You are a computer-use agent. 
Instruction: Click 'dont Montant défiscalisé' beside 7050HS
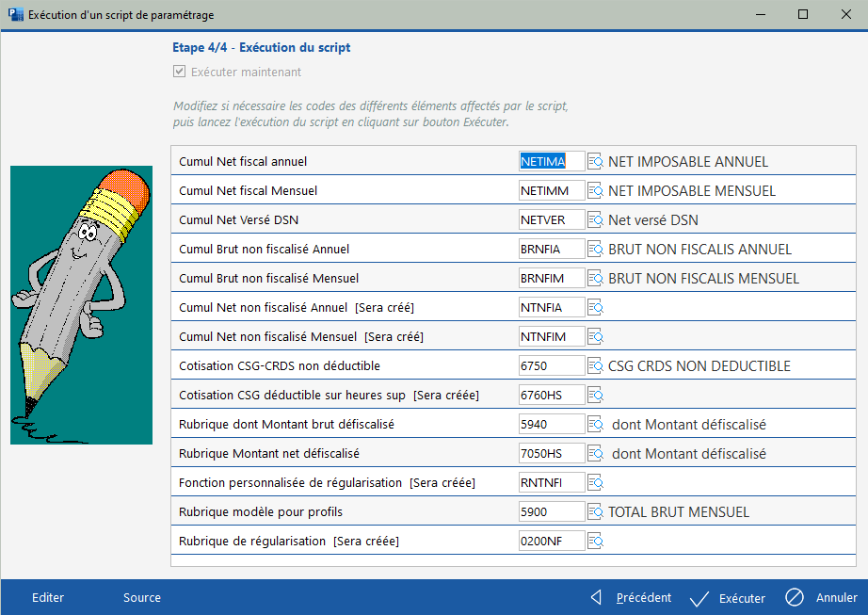point(689,454)
